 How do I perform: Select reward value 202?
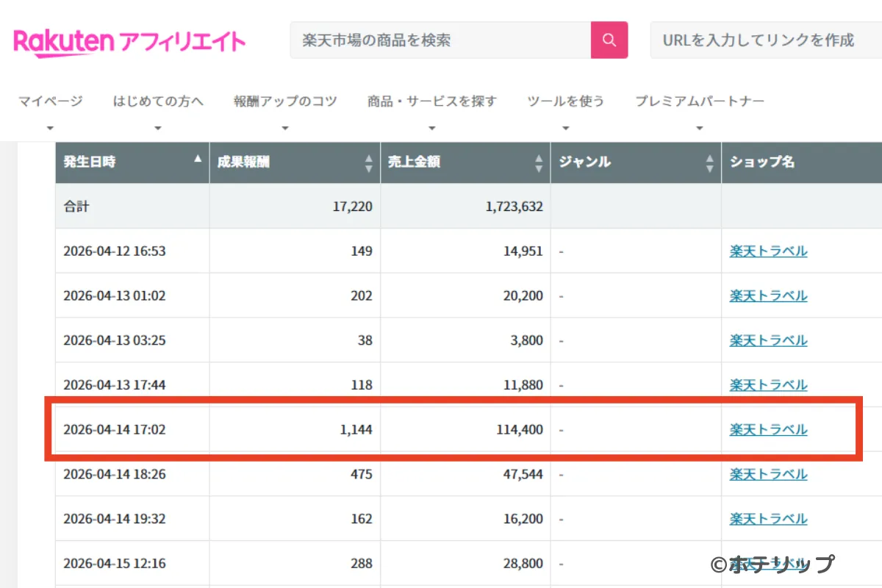pyautogui.click(x=362, y=296)
